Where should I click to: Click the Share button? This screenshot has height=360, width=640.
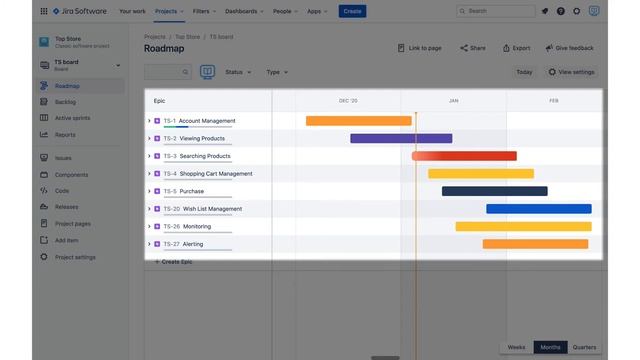click(473, 48)
